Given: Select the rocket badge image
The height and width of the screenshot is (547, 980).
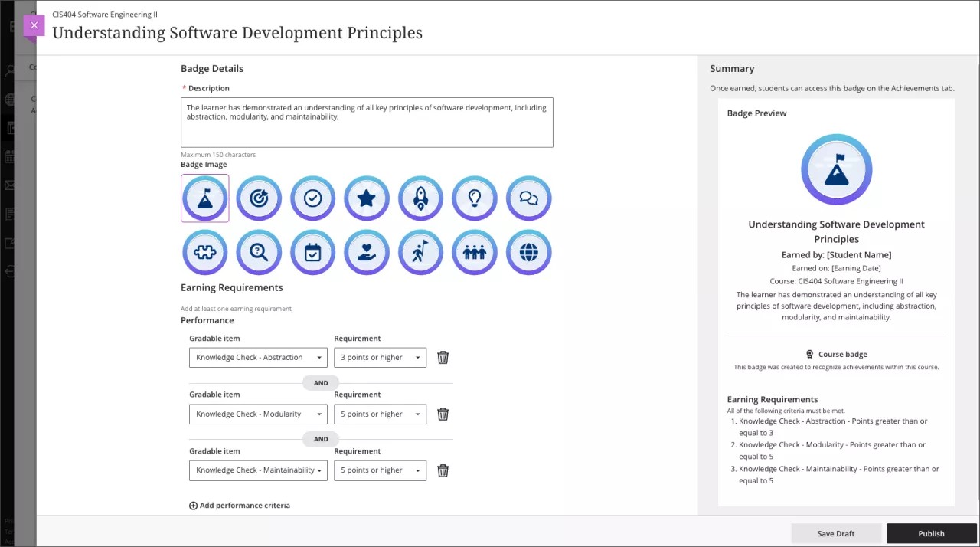Looking at the screenshot, I should (420, 198).
